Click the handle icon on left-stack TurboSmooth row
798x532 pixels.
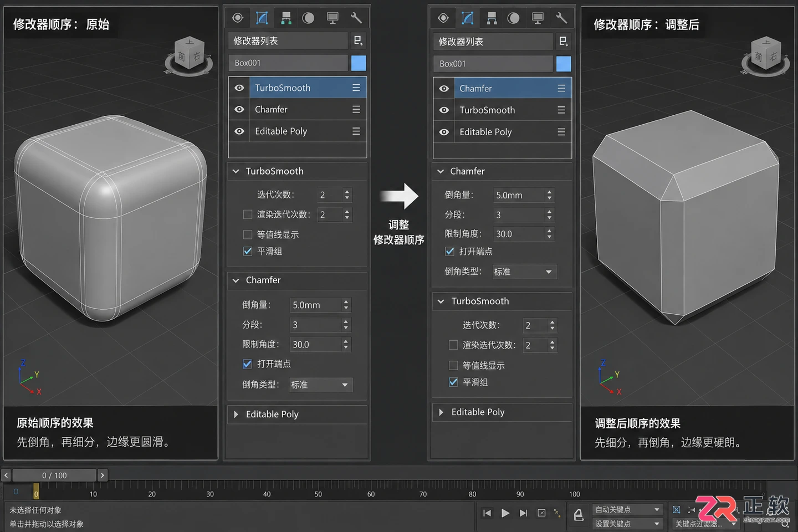coord(356,88)
